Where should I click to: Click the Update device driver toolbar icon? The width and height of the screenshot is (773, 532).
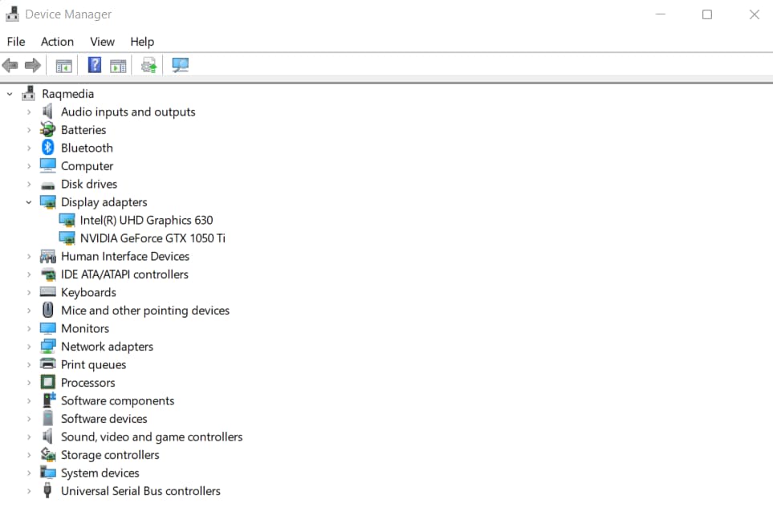148,66
